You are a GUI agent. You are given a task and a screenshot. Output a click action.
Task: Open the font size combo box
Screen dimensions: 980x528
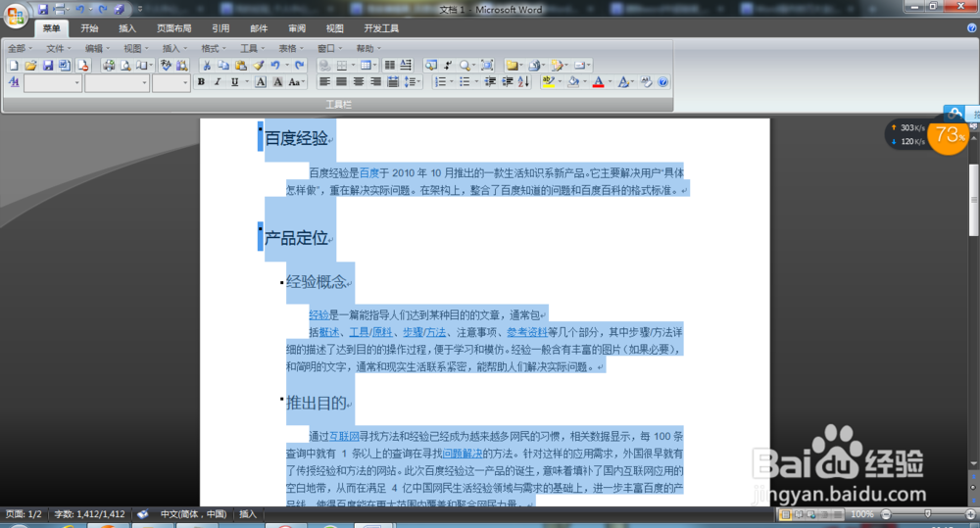[171, 82]
